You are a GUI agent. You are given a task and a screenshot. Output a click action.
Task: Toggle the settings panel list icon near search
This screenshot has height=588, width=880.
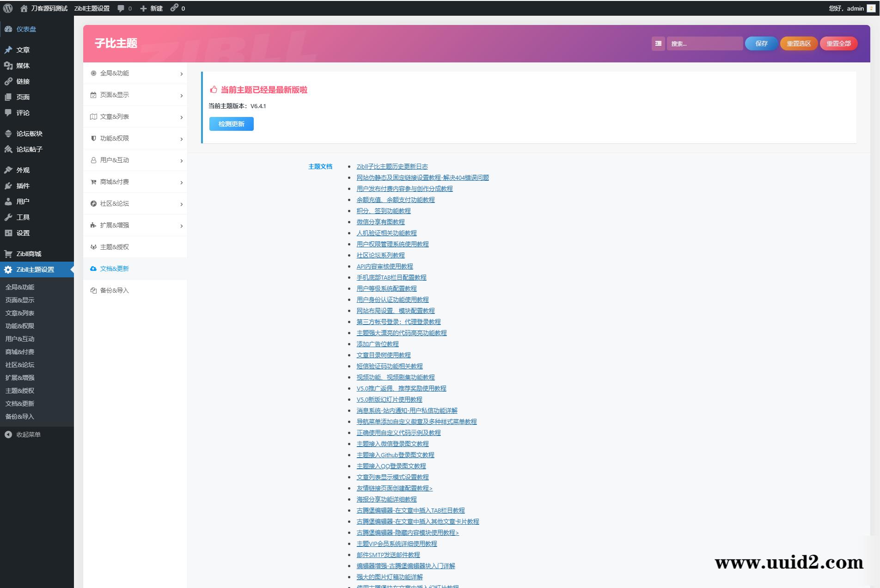658,43
